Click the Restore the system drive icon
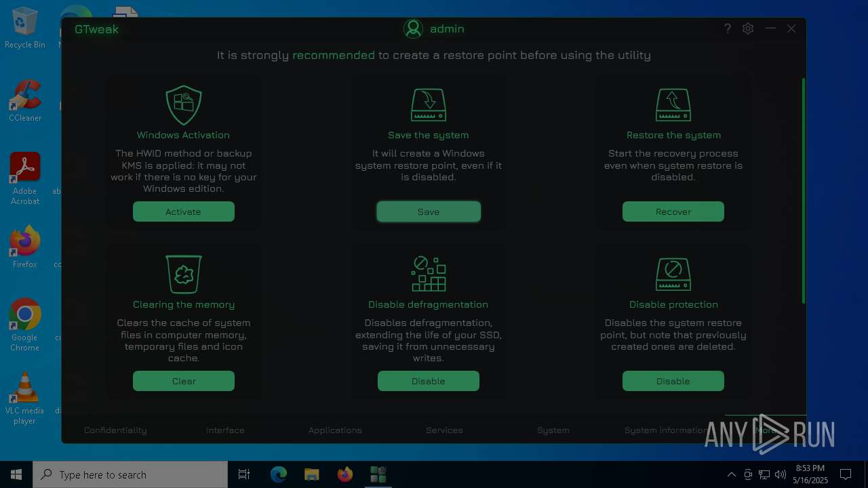The height and width of the screenshot is (488, 868). pos(673,105)
